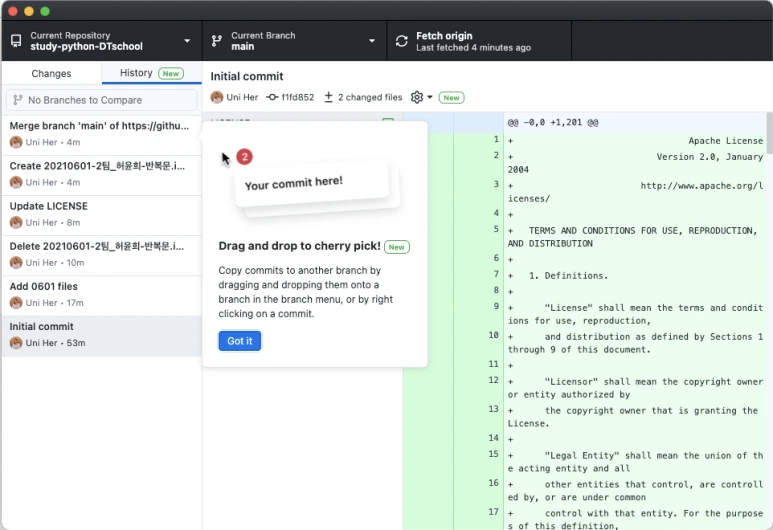Click the No Branches to Compare field
The image size is (773, 530).
(x=102, y=100)
